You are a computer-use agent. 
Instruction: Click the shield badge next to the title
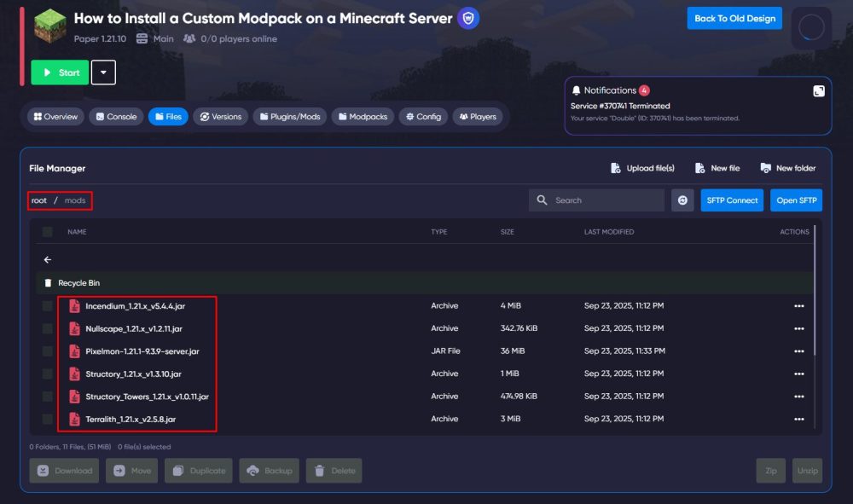click(x=467, y=18)
